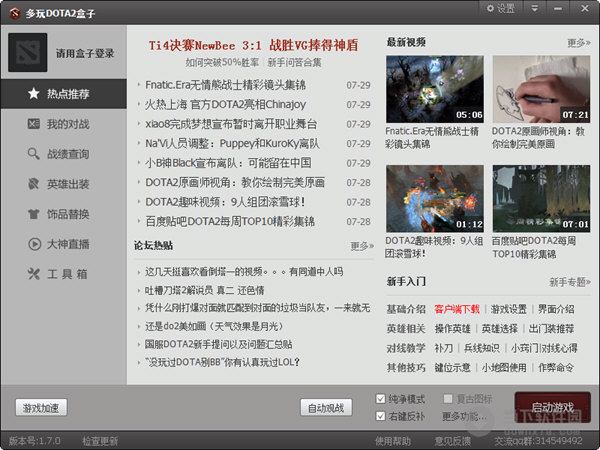600x450 pixels.
Task: Click the DOTA2 avatar logo
Action: [x=28, y=52]
